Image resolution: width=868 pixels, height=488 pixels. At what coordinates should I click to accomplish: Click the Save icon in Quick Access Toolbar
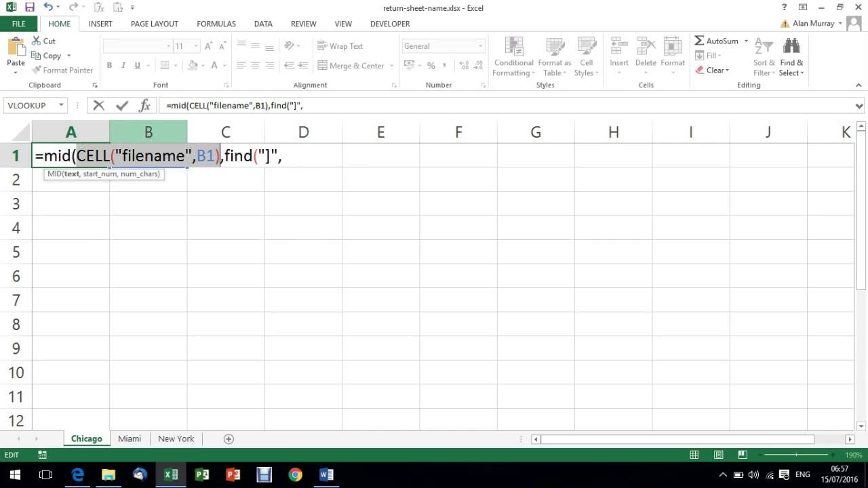tap(29, 7)
